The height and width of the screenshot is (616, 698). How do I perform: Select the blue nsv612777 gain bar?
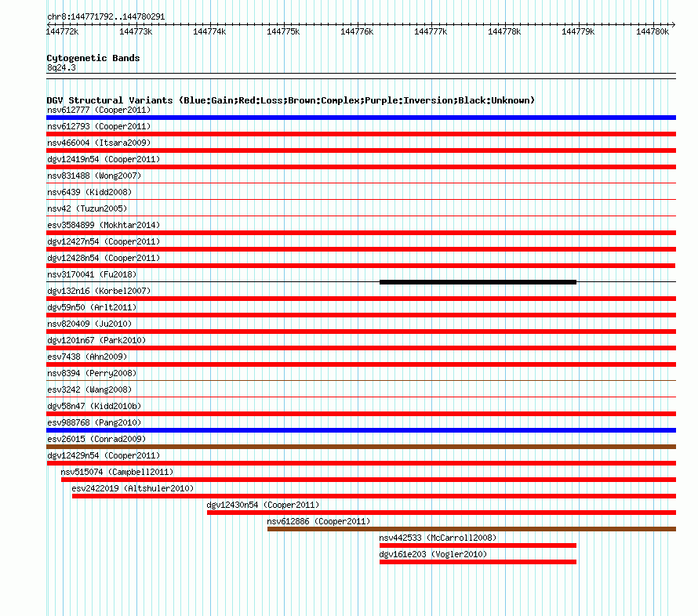(361, 118)
